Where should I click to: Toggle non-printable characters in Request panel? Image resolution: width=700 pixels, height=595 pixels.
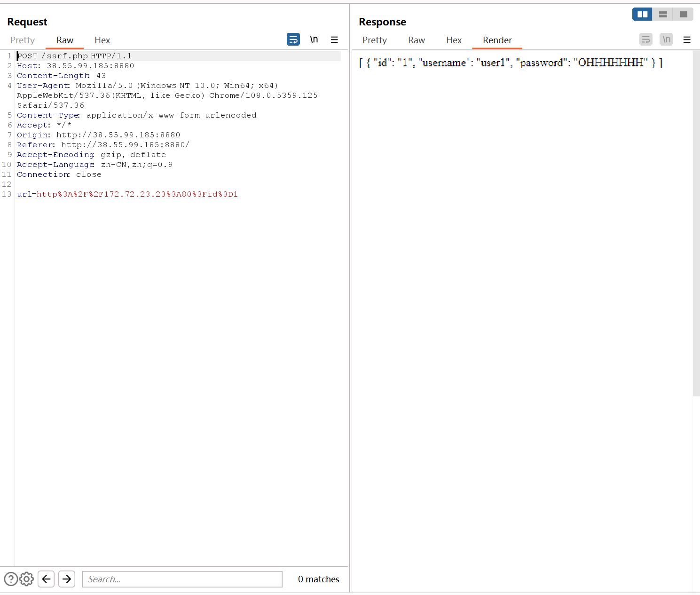click(x=314, y=40)
